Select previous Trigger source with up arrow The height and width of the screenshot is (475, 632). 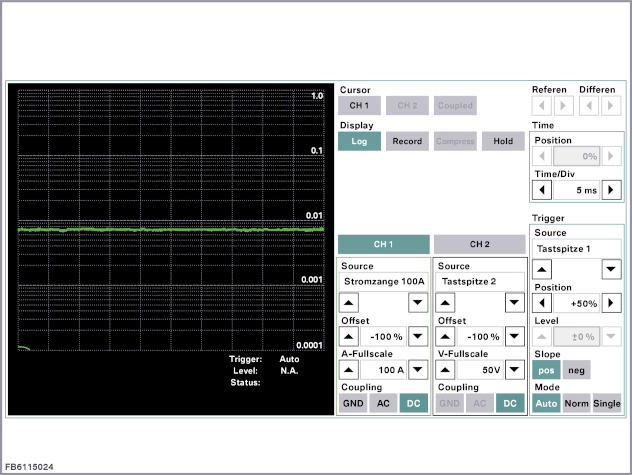[x=542, y=269]
